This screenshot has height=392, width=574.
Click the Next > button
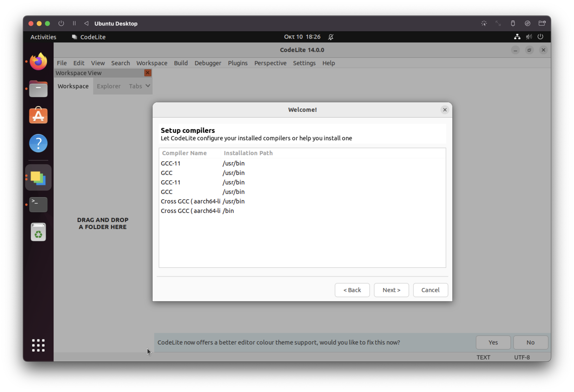pos(391,290)
